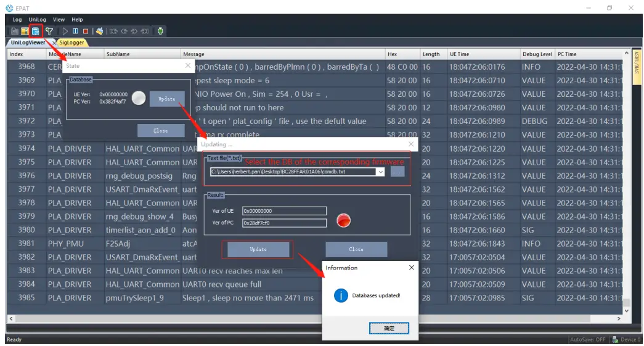Pause logging with the pause icon

pyautogui.click(x=75, y=31)
